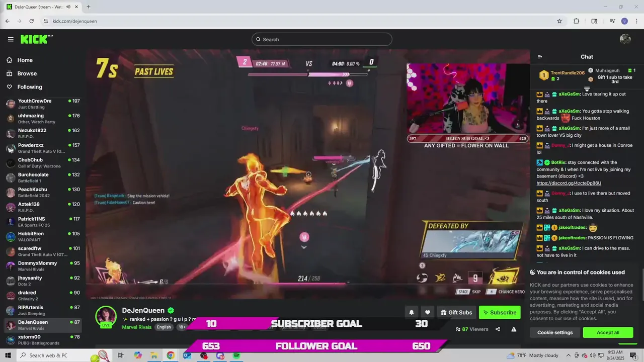Open a new browser tab
This screenshot has width=644, height=362.
pyautogui.click(x=89, y=7)
